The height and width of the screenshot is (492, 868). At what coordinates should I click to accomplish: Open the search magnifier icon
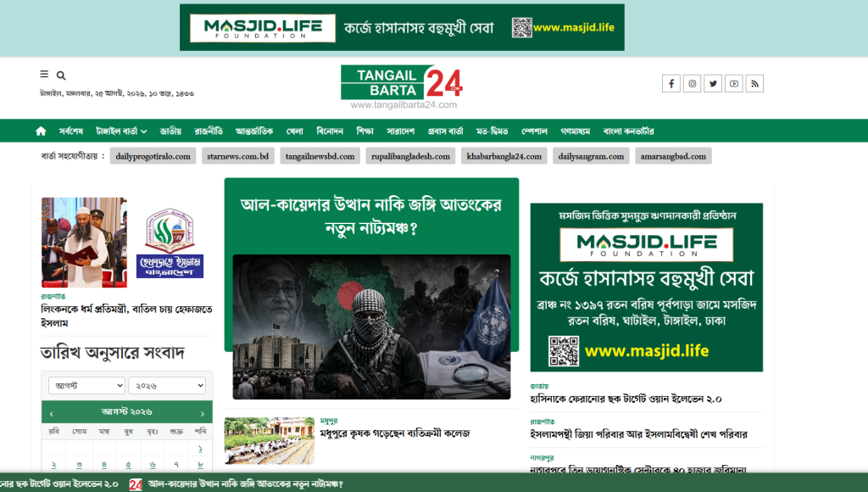(x=61, y=75)
